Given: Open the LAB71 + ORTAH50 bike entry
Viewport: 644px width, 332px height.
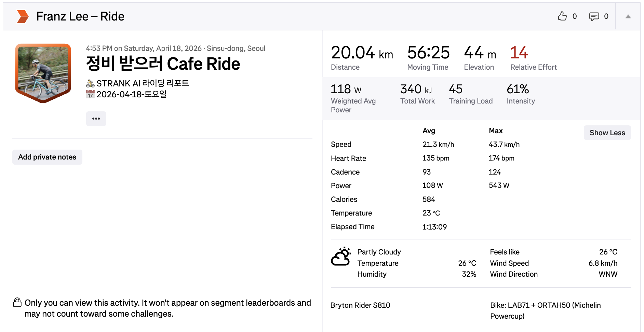Looking at the screenshot, I should [546, 310].
